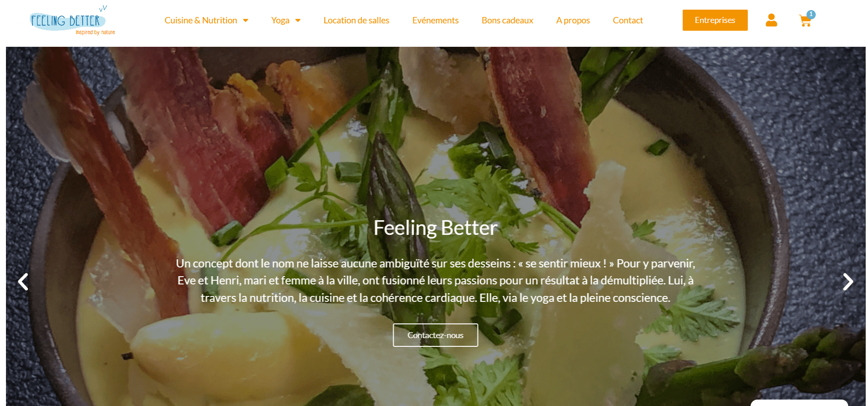The height and width of the screenshot is (406, 868).
Task: Open the user account icon
Action: (771, 20)
